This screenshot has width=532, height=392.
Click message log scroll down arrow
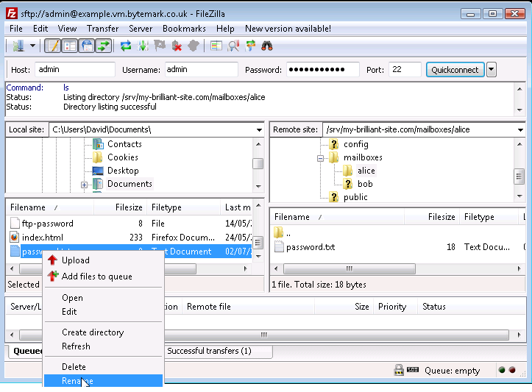(x=519, y=110)
